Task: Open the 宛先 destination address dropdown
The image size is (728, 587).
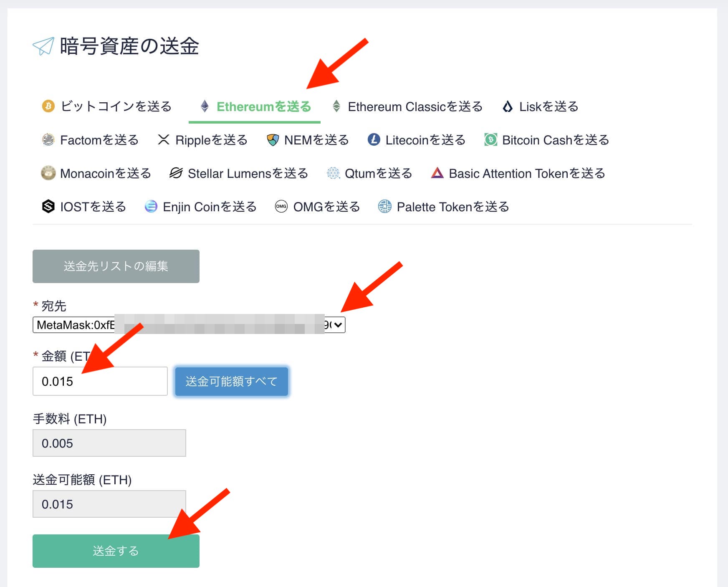Action: pyautogui.click(x=189, y=325)
